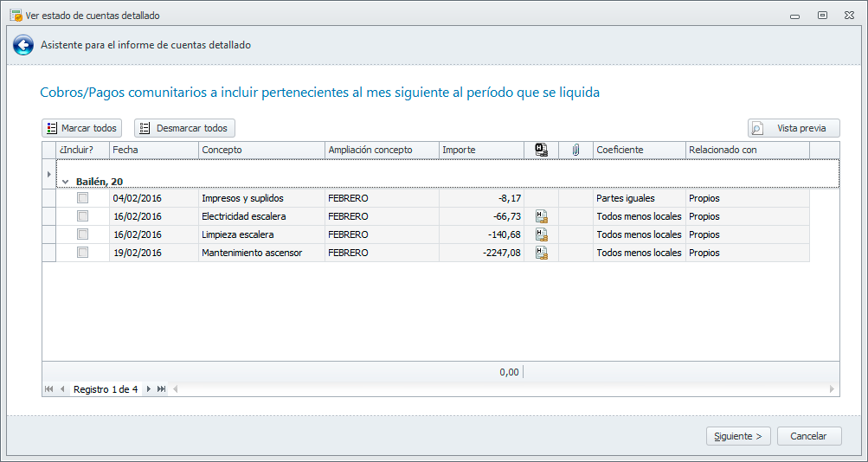
Task: Open Vista previa print preview
Action: click(794, 128)
